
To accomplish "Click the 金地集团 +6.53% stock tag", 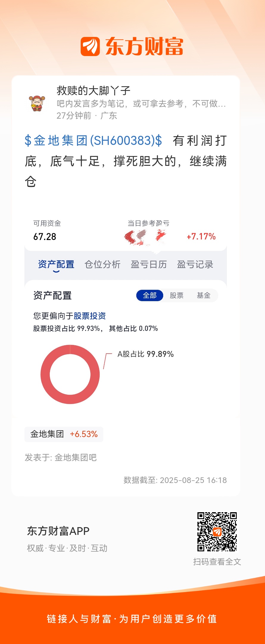I will pyautogui.click(x=64, y=434).
